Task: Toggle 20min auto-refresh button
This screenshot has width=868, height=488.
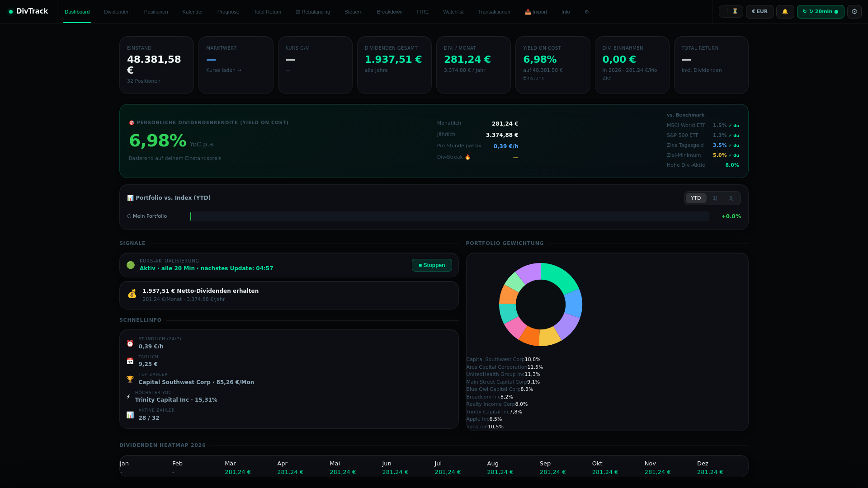Action: tap(821, 11)
